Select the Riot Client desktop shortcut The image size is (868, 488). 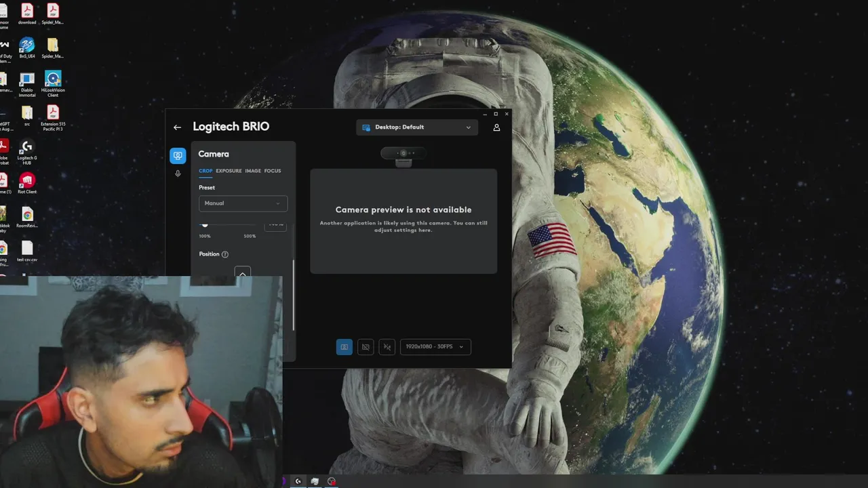tap(27, 184)
